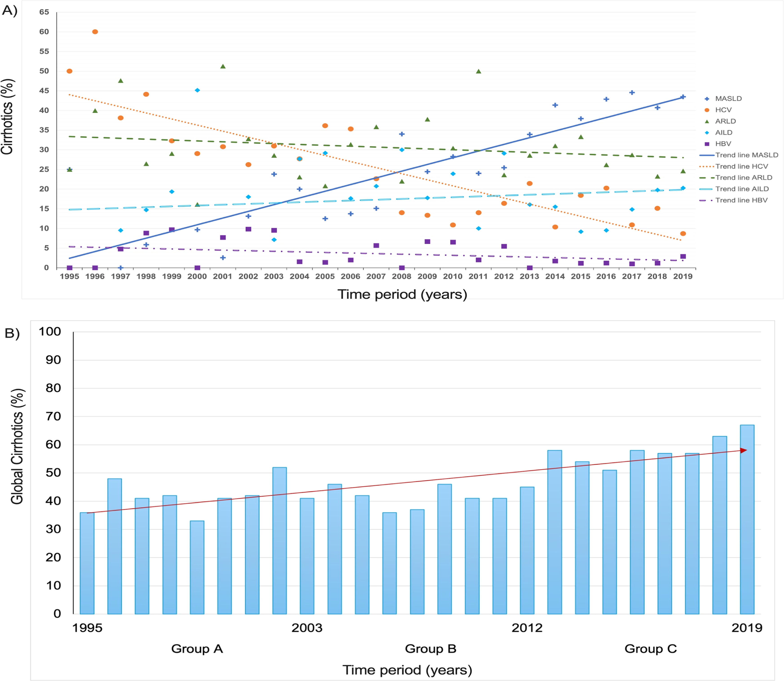Select the Trend line HCV legend entry
The height and width of the screenshot is (681, 784).
pyautogui.click(x=741, y=166)
